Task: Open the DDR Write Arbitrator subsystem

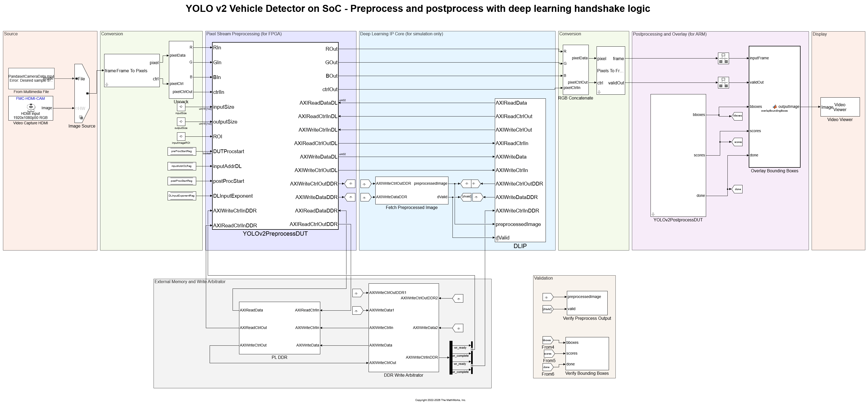Action: pos(404,328)
